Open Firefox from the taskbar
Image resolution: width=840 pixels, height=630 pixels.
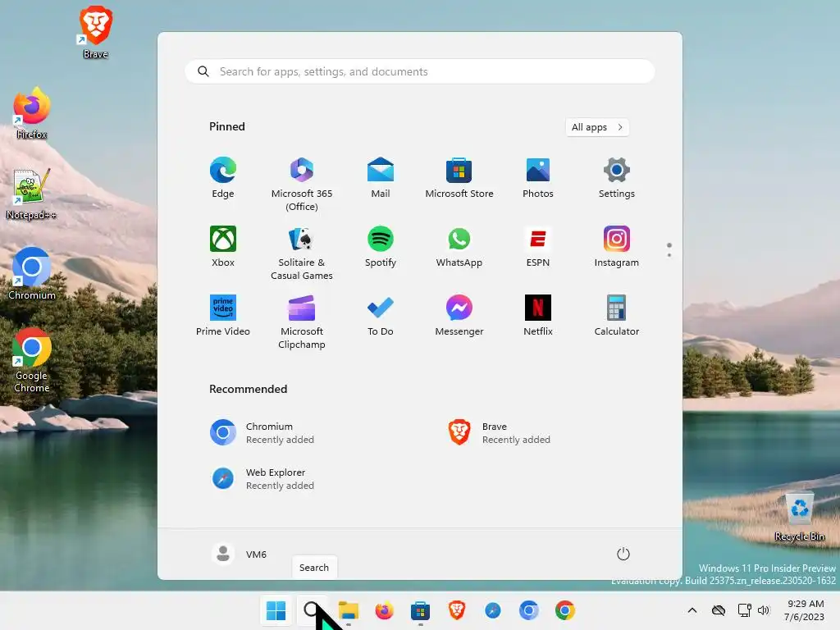[384, 610]
